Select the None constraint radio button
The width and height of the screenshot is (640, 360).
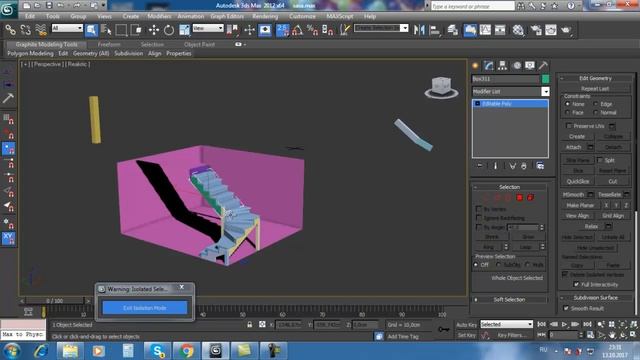coord(567,104)
